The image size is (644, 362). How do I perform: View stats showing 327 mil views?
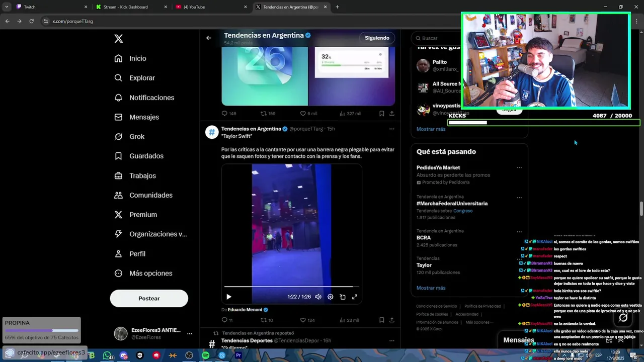click(x=351, y=114)
